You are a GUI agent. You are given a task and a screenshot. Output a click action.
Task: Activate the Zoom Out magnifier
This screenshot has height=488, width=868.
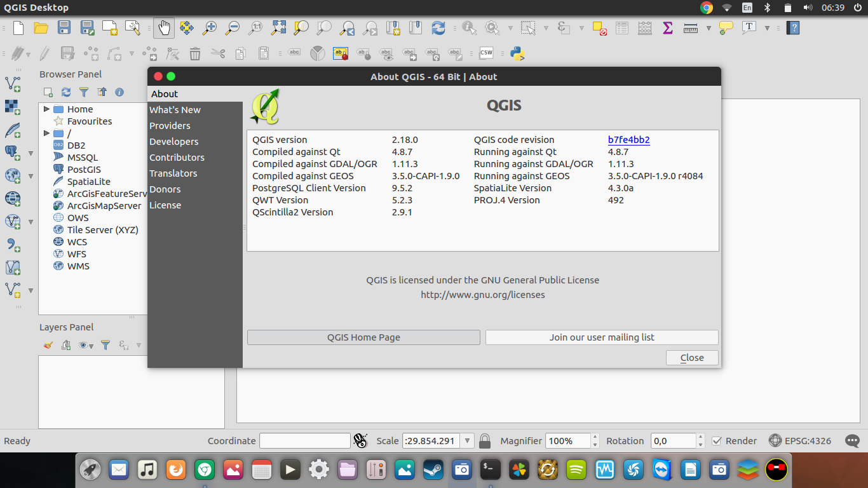click(x=233, y=28)
